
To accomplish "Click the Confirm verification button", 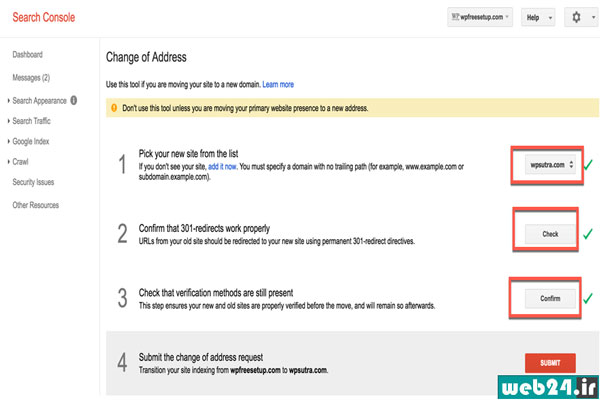I will coord(550,299).
